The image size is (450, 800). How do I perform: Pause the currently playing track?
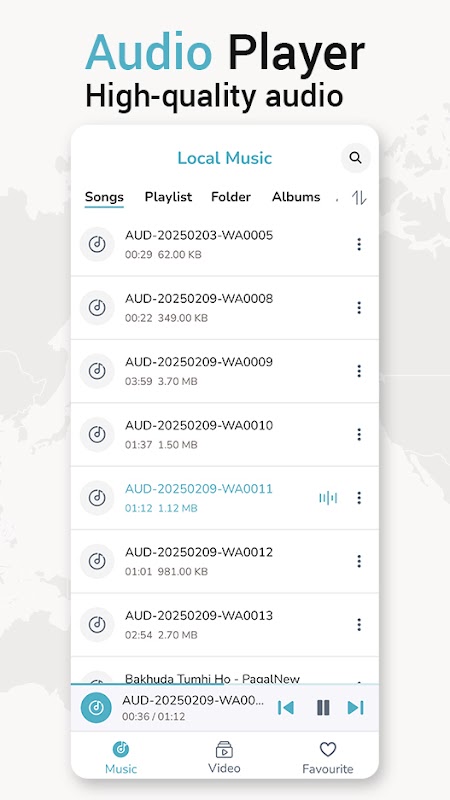point(323,708)
